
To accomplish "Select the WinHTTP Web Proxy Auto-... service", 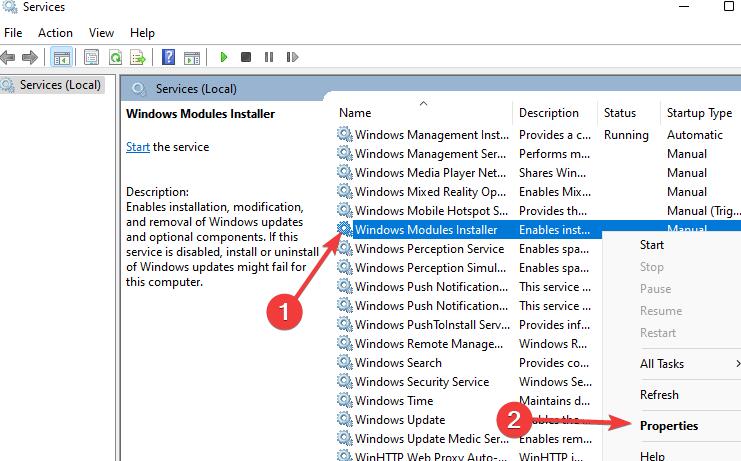I will click(430, 456).
